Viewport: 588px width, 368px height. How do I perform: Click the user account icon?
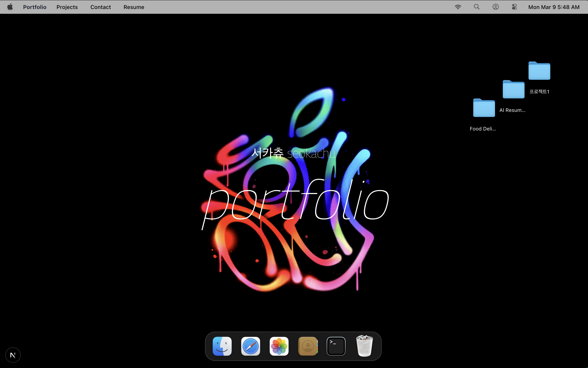pos(495,7)
